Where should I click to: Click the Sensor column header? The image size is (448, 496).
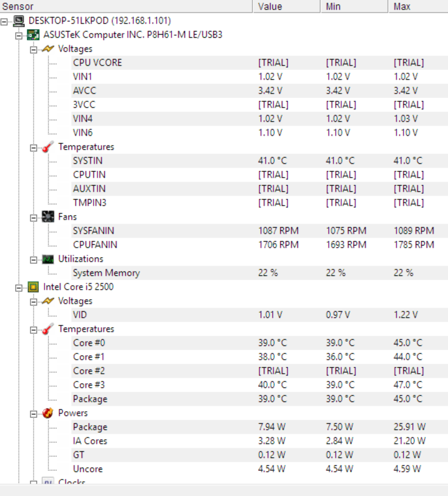click(x=126, y=6)
